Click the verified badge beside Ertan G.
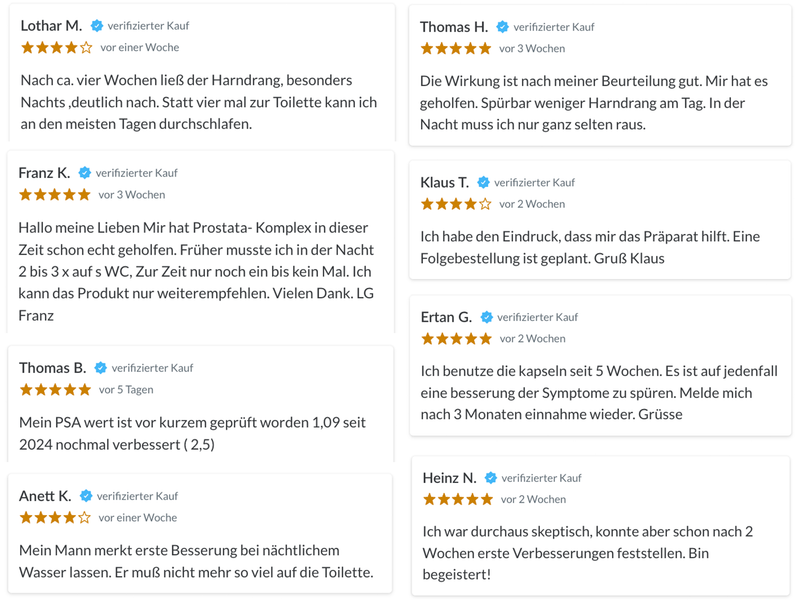The width and height of the screenshot is (800, 609). pos(486,317)
